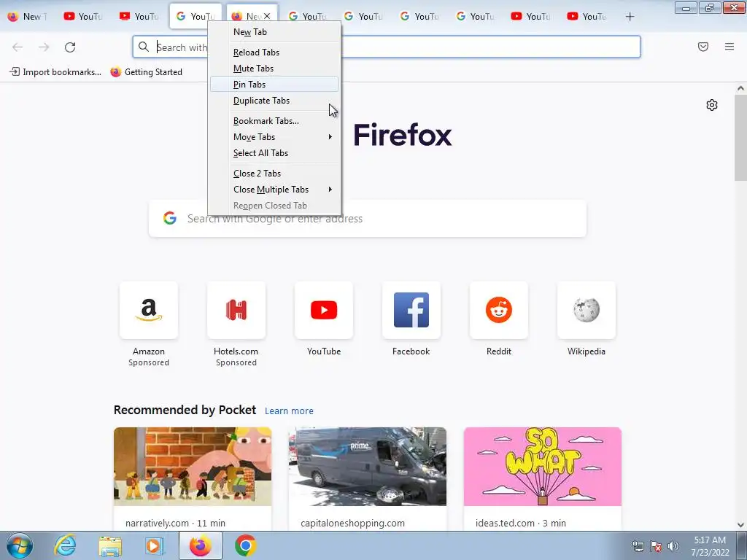
Task: Choose Close 2 Tabs menu entry
Action: (x=274, y=174)
